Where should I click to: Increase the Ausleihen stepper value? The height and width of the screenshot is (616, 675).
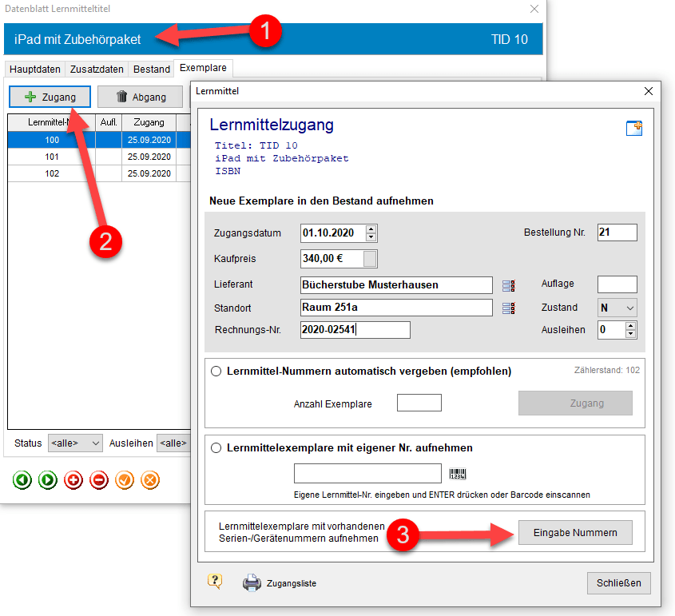630,326
